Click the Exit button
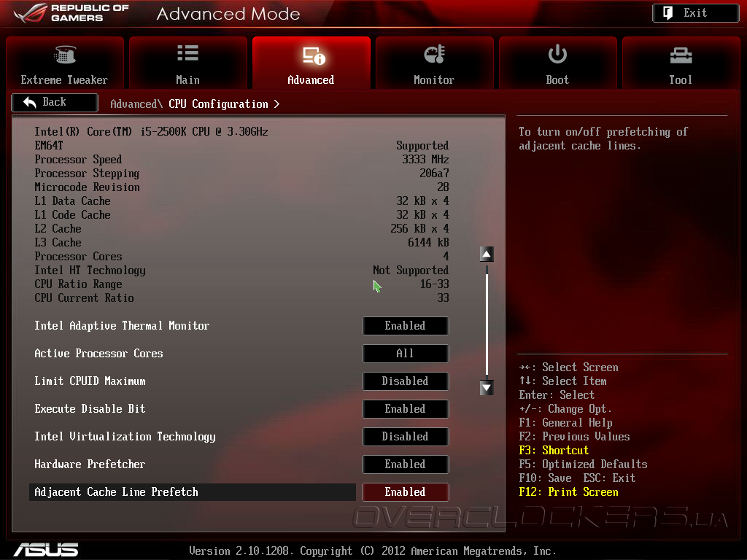Screen dimensions: 747x560 [695, 13]
